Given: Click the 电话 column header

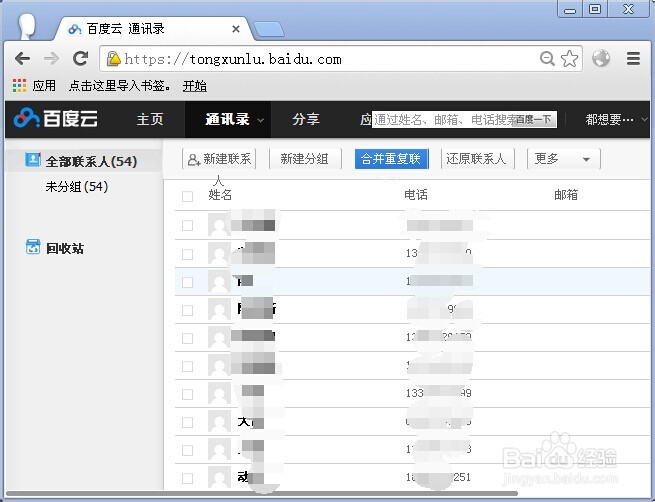Looking at the screenshot, I should click(x=416, y=195).
